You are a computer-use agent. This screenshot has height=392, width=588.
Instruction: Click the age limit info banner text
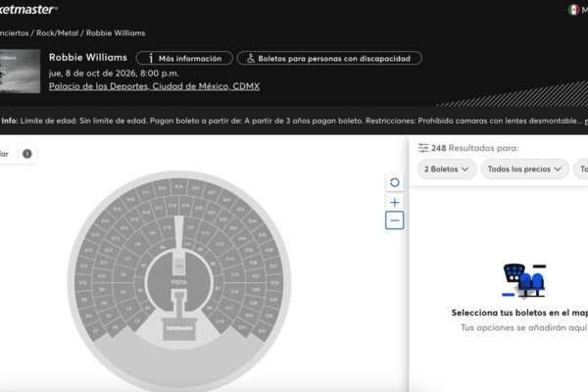294,122
